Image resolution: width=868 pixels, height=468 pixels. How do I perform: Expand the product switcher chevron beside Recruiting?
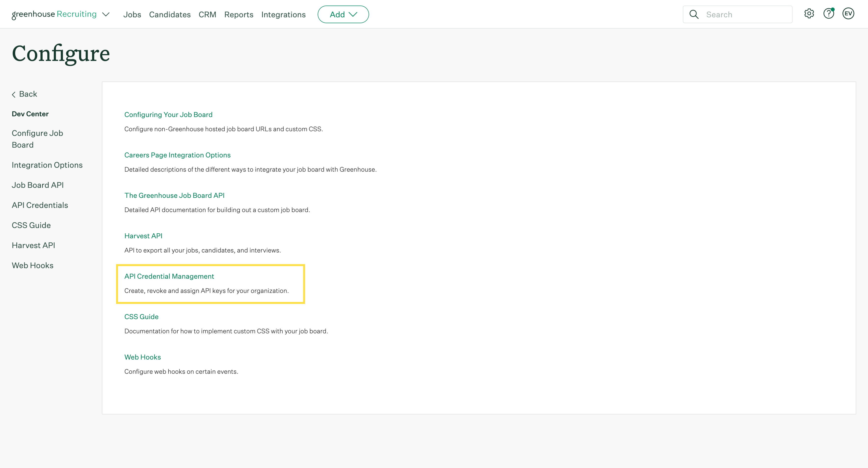point(106,14)
